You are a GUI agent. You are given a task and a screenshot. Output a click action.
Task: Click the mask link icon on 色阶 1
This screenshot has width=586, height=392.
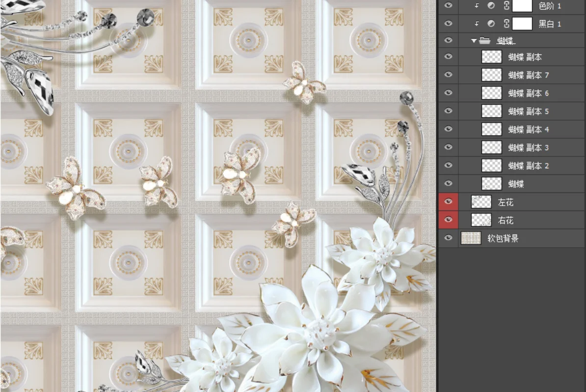click(x=506, y=5)
